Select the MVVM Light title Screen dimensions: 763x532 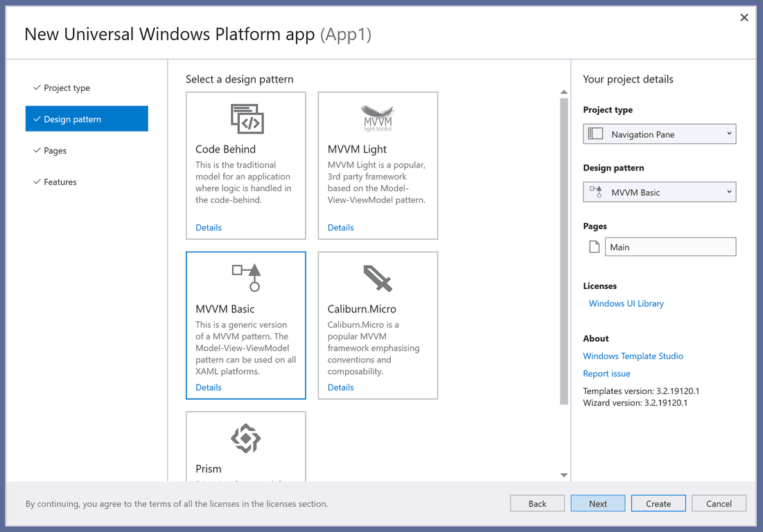pos(357,150)
